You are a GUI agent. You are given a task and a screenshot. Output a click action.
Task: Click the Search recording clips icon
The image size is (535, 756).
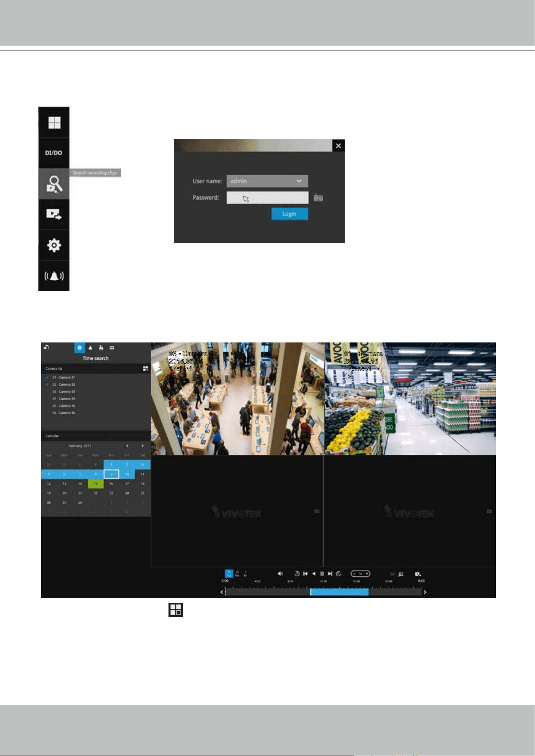[x=54, y=184]
